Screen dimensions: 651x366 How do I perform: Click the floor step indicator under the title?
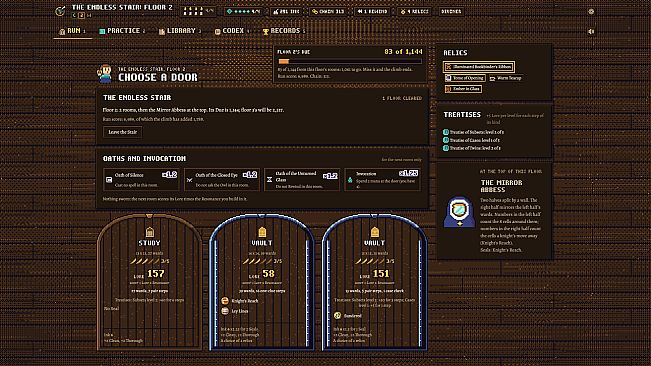(82, 15)
